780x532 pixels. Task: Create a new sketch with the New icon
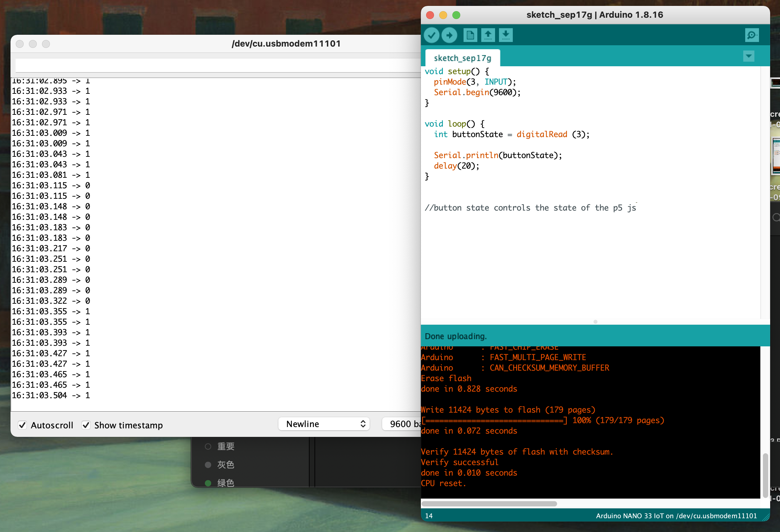point(470,35)
